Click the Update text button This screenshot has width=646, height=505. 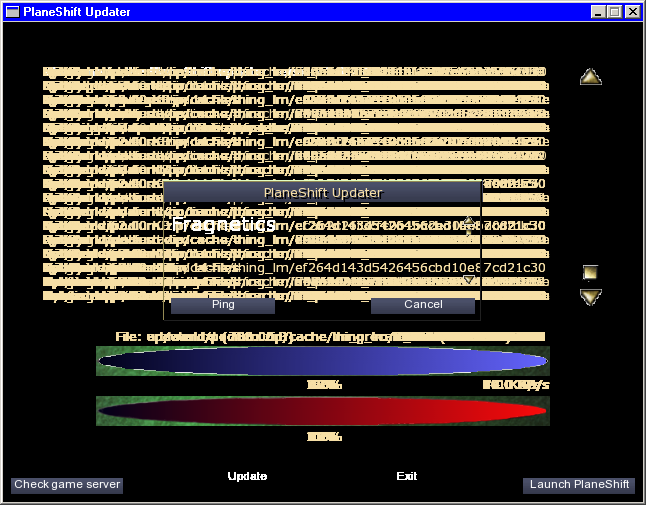tap(247, 476)
